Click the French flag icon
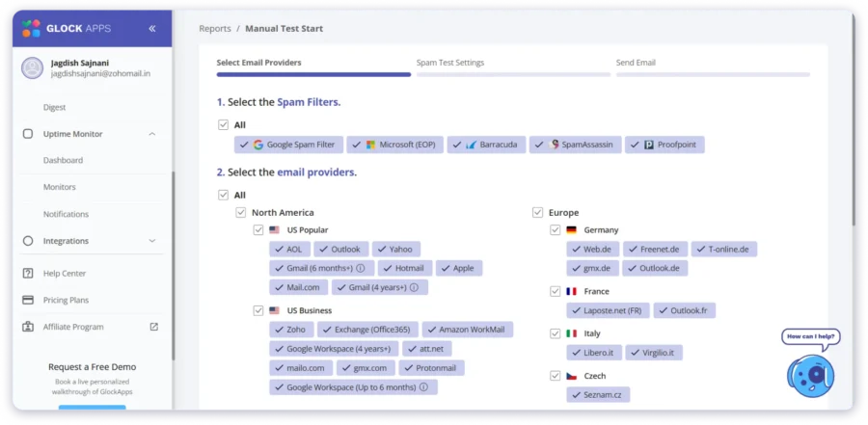Viewport: 868px width, 425px height. click(571, 291)
